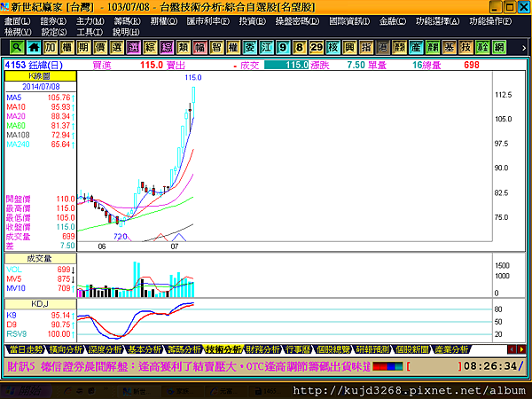Switch to the 基本分析 tab
532x399 pixels.
tap(145, 349)
